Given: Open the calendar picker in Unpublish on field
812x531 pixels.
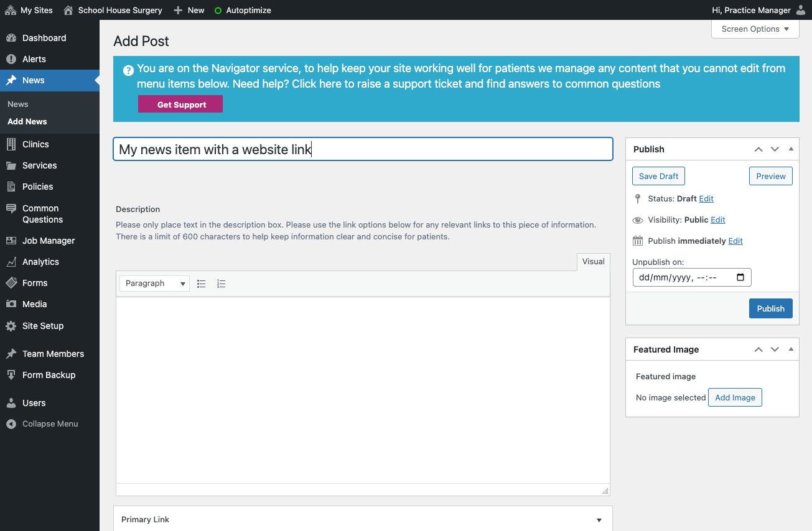Looking at the screenshot, I should point(740,277).
